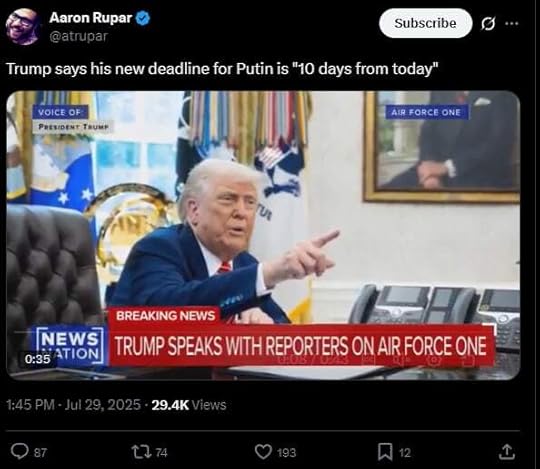Click the Subscribe button

[425, 23]
